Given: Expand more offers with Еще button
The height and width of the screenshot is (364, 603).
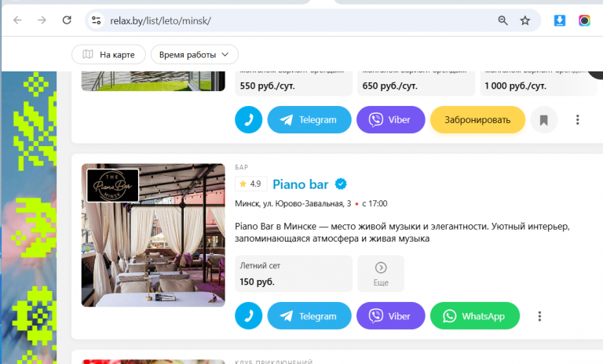Looking at the screenshot, I should (x=381, y=274).
